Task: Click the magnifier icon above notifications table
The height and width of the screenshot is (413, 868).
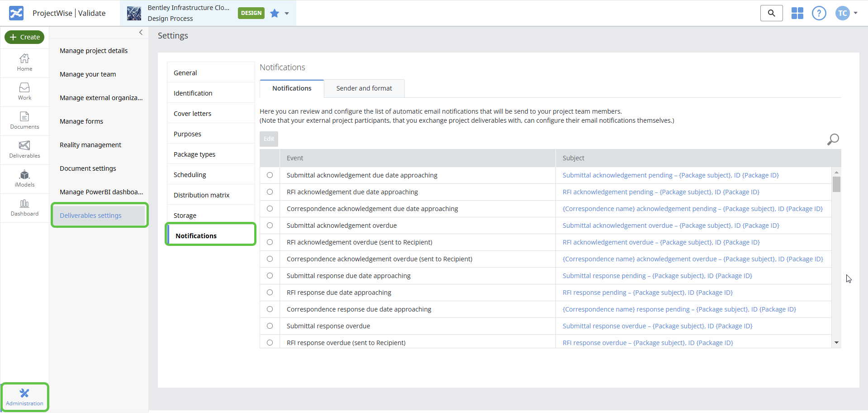Action: 833,139
